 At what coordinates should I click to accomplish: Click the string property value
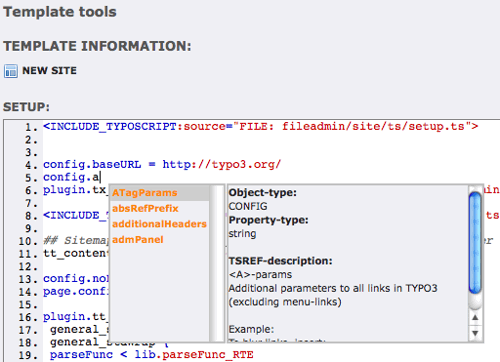pos(242,234)
